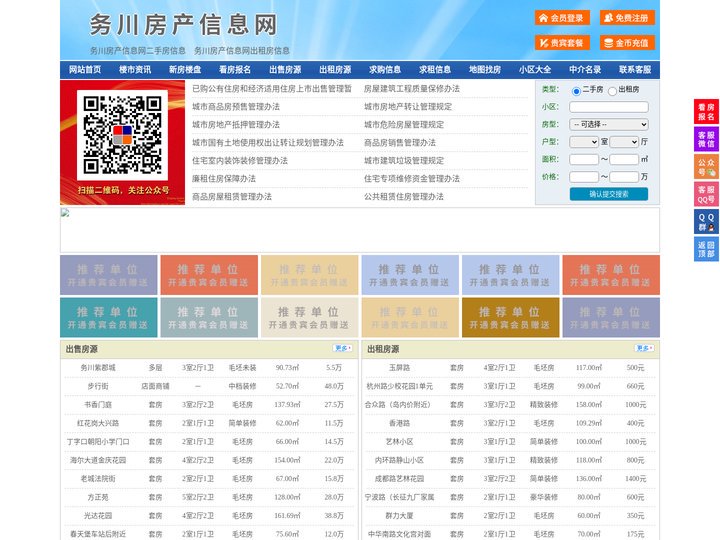Open the 房型 可选择 dropdown
Screen dimensions: 720x540
point(609,124)
